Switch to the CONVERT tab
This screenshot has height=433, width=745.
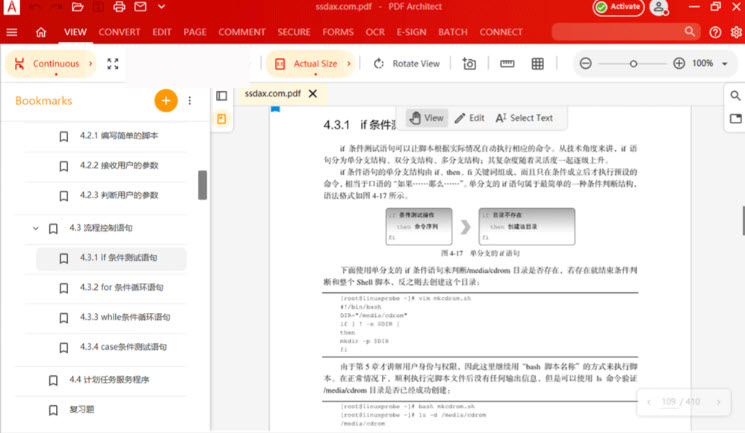pyautogui.click(x=119, y=32)
